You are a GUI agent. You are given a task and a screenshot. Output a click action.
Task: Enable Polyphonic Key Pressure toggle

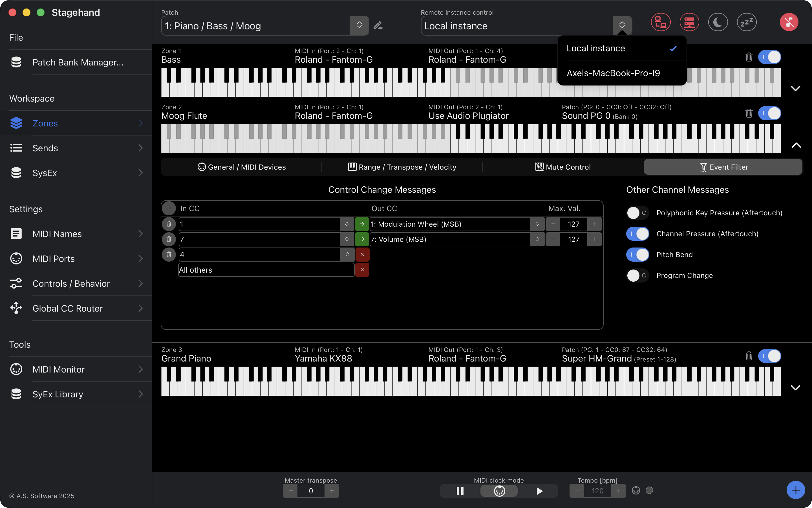click(x=637, y=213)
